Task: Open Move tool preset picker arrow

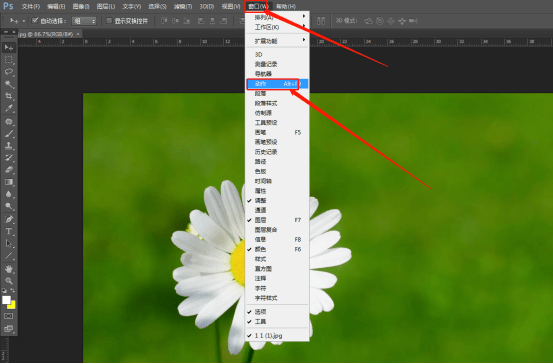Action: pos(24,21)
